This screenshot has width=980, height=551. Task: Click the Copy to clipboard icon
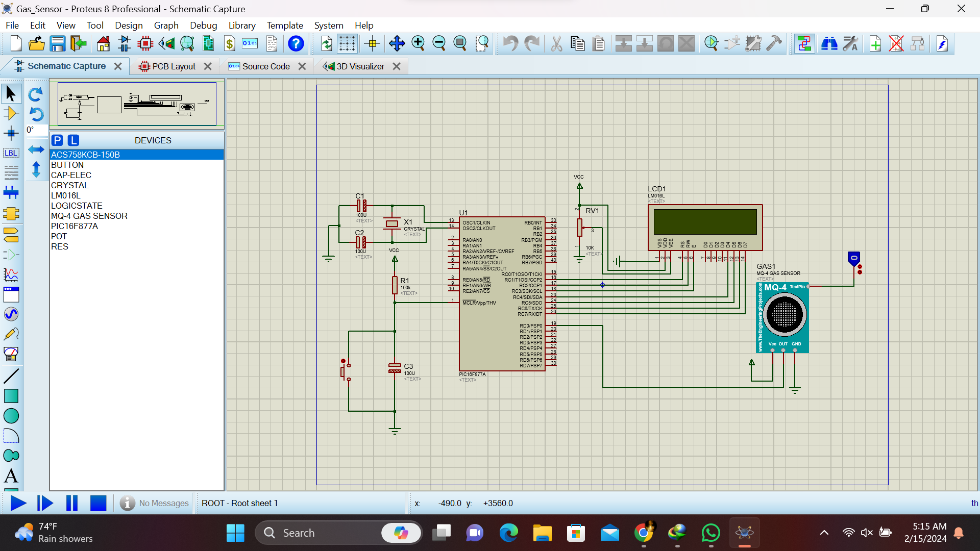click(578, 44)
